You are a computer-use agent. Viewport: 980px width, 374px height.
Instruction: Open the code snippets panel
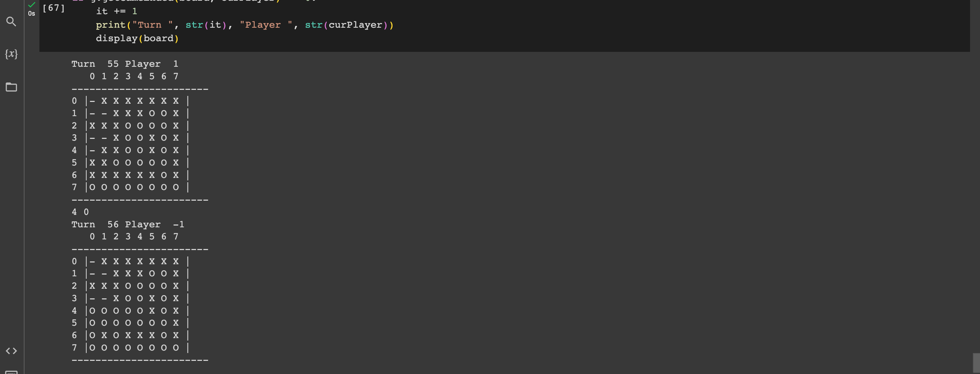(11, 351)
